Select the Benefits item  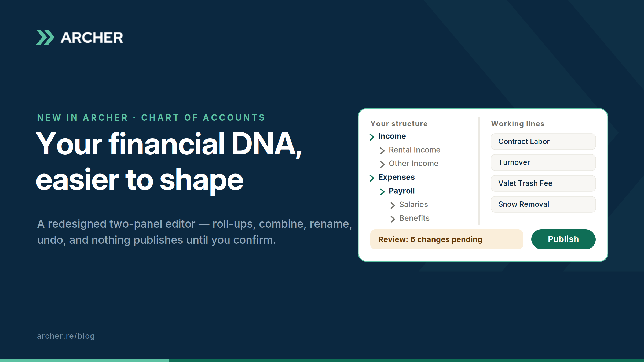pos(414,218)
